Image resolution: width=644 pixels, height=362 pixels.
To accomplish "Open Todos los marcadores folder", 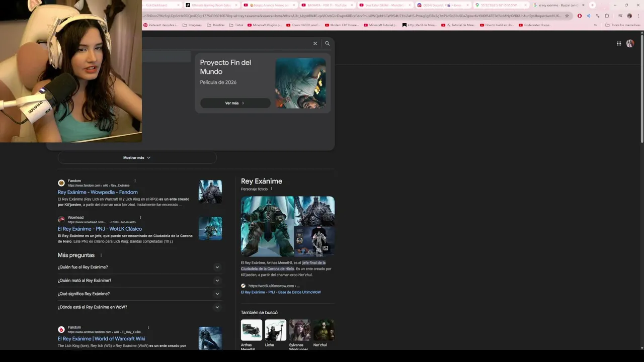I will click(x=622, y=25).
